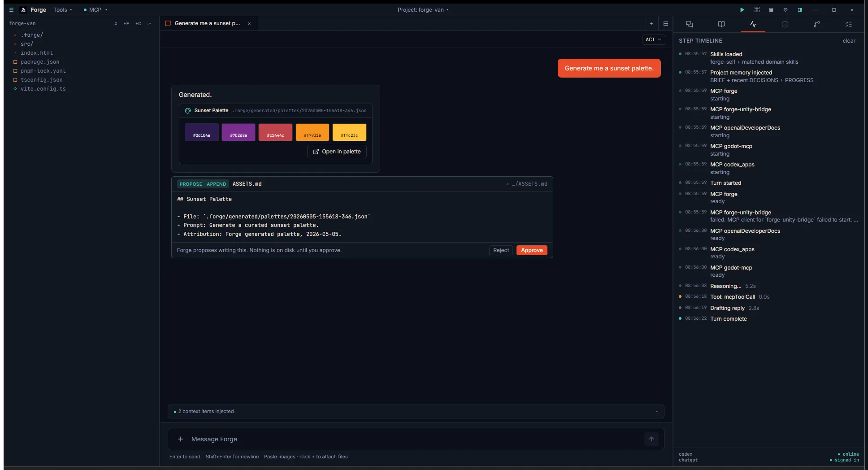Click Open in palette button
868x470 pixels.
pos(337,152)
